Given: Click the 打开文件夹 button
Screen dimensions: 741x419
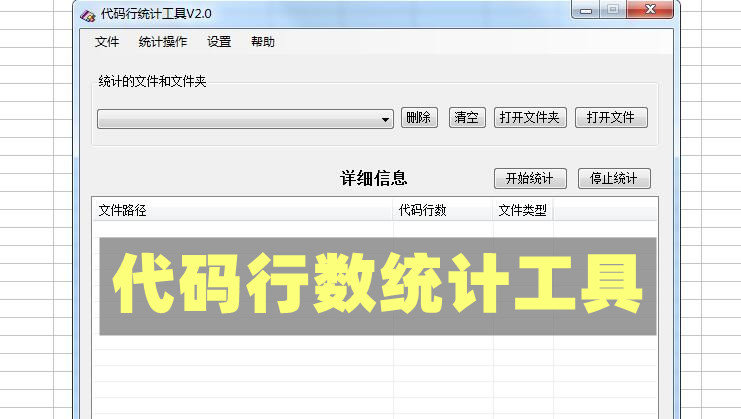Looking at the screenshot, I should [x=530, y=117].
